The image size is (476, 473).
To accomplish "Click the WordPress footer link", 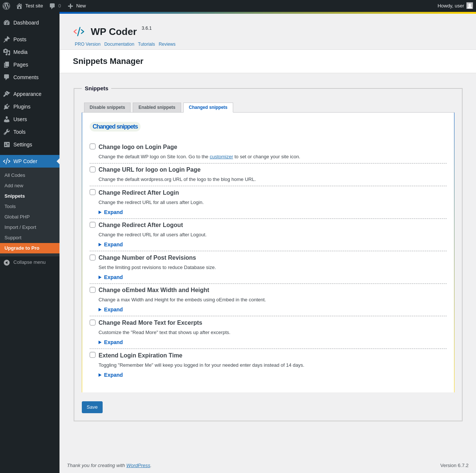I will point(138,466).
